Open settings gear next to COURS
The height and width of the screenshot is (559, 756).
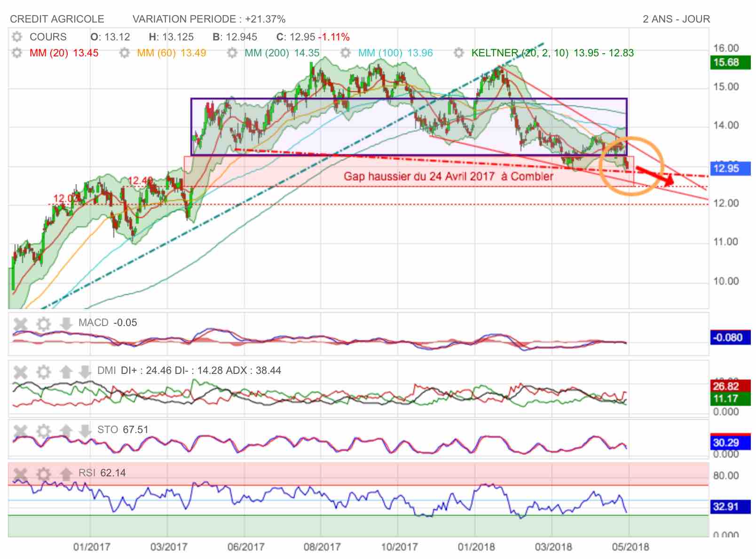tap(17, 37)
